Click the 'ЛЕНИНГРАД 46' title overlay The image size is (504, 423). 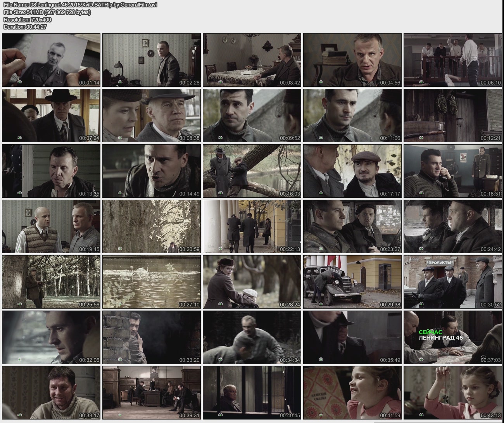click(x=440, y=338)
